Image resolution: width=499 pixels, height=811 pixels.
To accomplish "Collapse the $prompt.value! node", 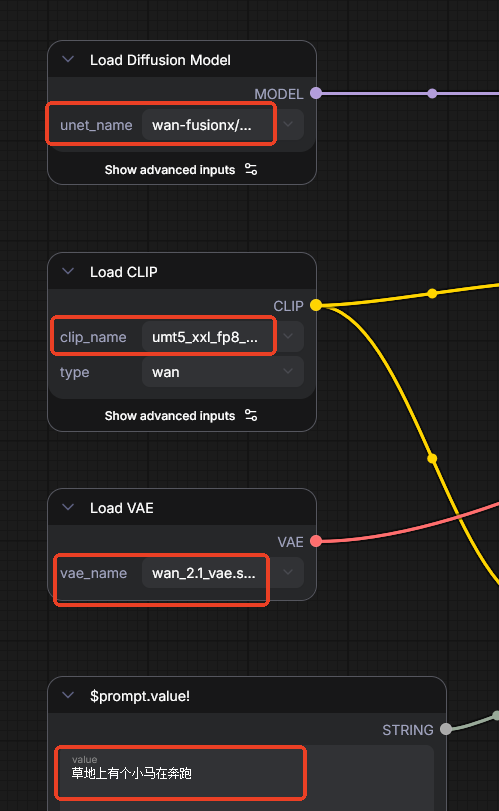I will 68,695.
